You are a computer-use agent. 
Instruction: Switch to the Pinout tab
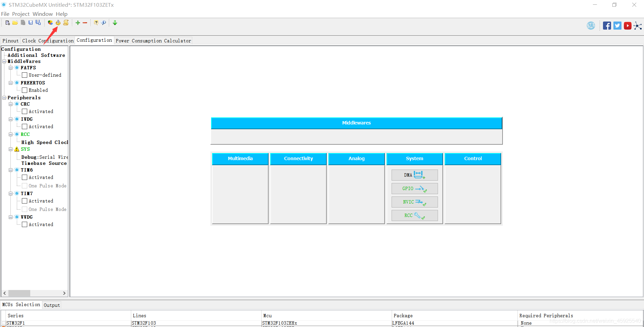coord(10,41)
